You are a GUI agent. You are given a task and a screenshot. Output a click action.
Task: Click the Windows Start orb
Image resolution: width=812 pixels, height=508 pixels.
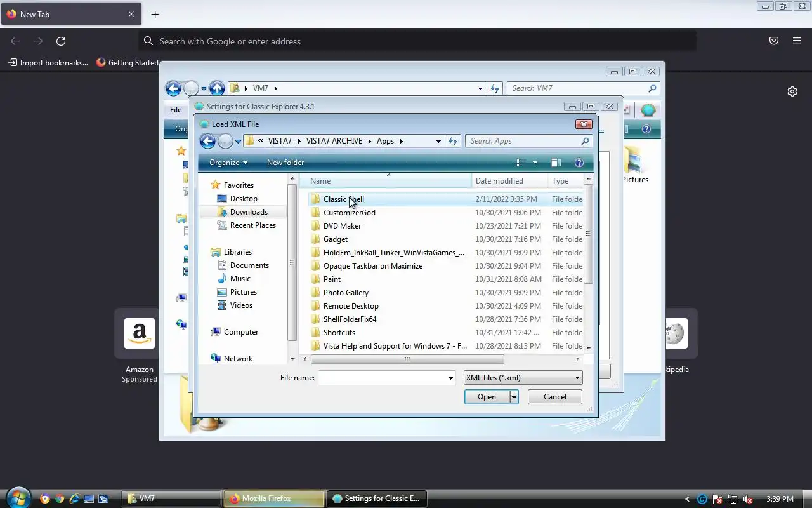17,497
